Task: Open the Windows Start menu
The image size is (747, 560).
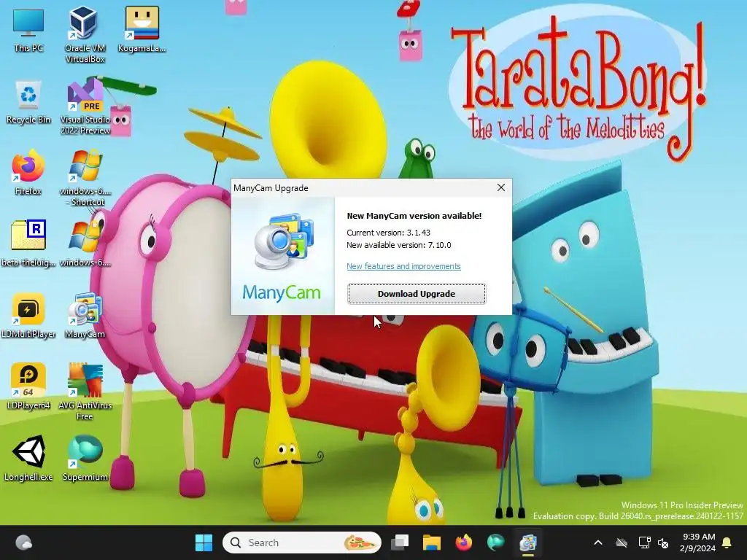Action: 204,542
